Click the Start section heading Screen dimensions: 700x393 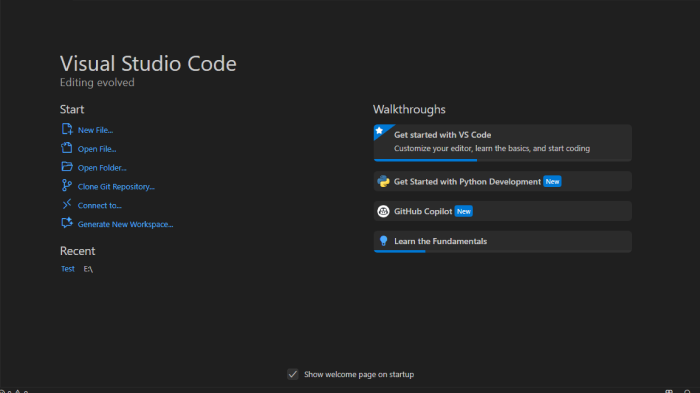(x=72, y=109)
